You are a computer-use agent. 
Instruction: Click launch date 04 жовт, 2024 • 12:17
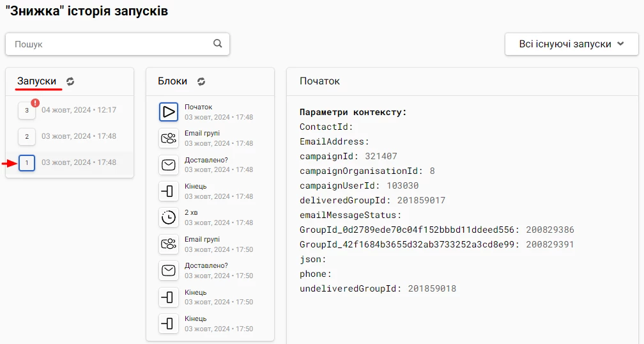click(x=79, y=110)
